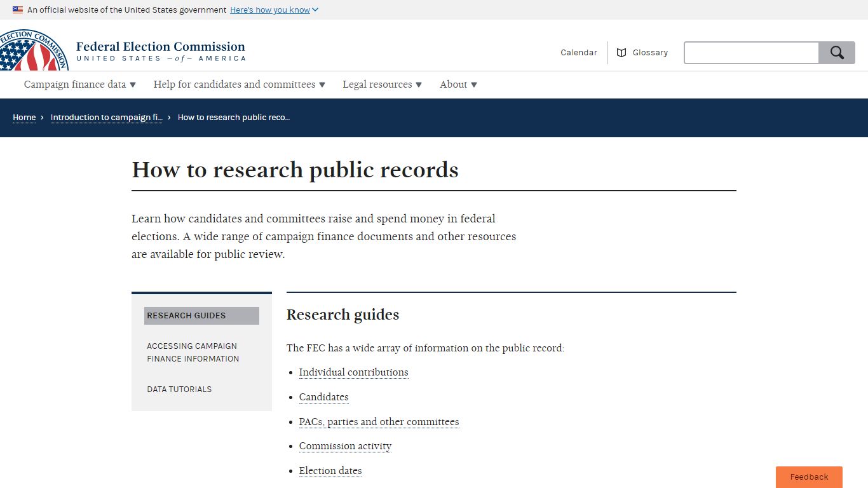
Task: Open Candidates link
Action: click(x=323, y=397)
